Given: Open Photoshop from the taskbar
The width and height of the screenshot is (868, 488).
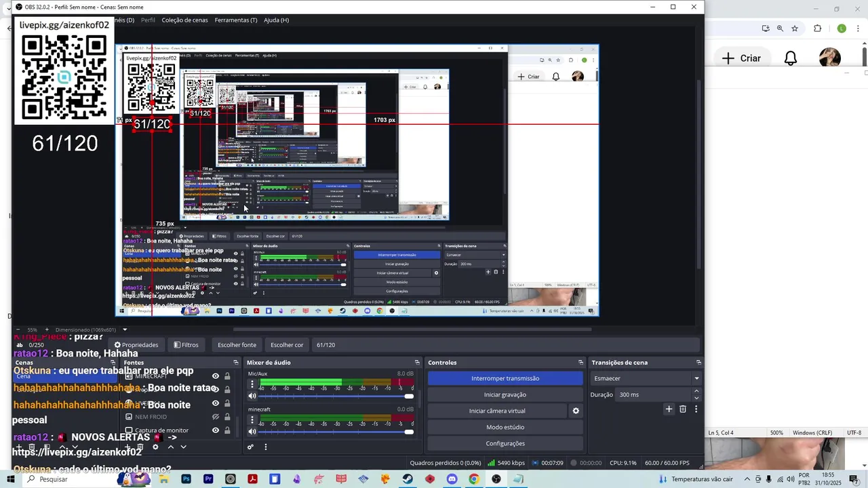Looking at the screenshot, I should 186,479.
